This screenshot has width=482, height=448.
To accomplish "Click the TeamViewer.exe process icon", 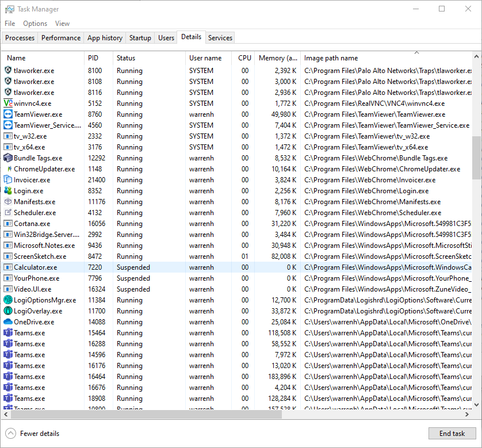I will pos(8,114).
